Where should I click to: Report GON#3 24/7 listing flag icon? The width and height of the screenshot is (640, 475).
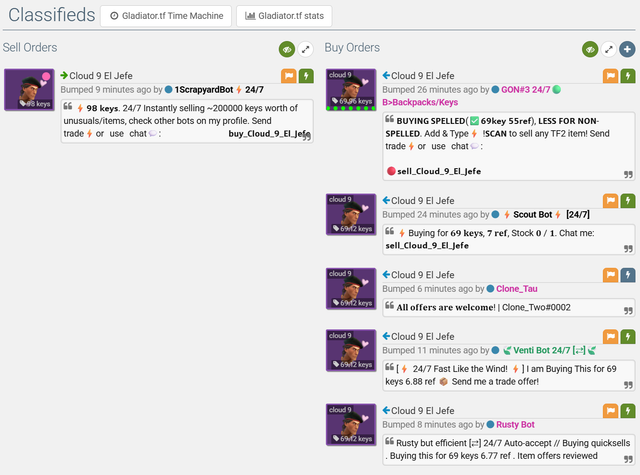(x=611, y=76)
